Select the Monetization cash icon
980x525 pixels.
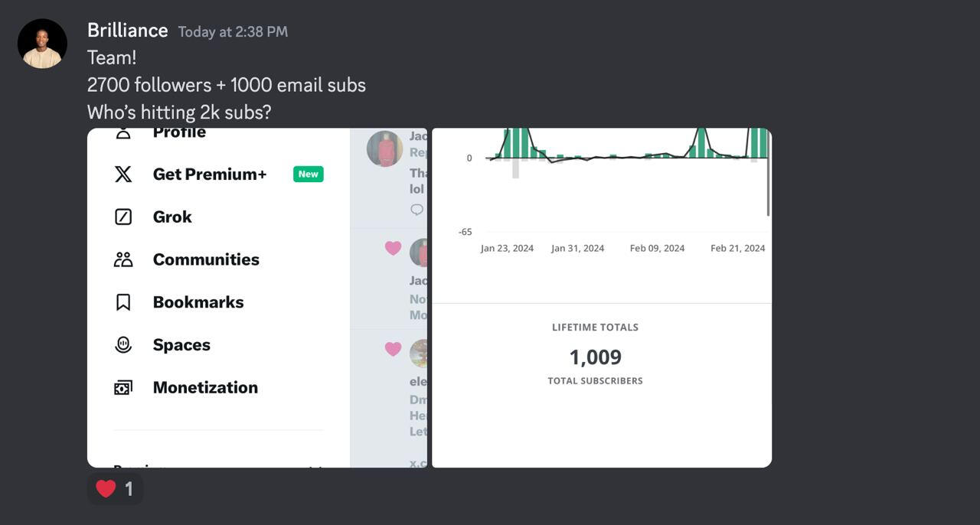(123, 388)
